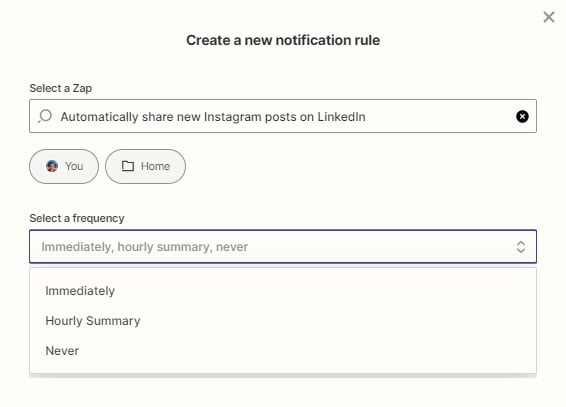Click the folder icon in the Home chip
The height and width of the screenshot is (407, 566).
[x=128, y=166]
